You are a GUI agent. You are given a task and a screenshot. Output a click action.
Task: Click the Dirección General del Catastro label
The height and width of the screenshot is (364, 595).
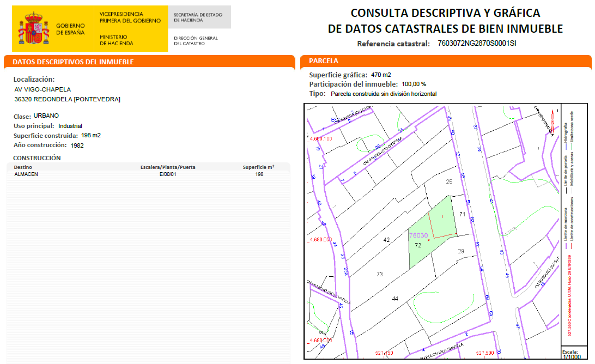point(196,41)
